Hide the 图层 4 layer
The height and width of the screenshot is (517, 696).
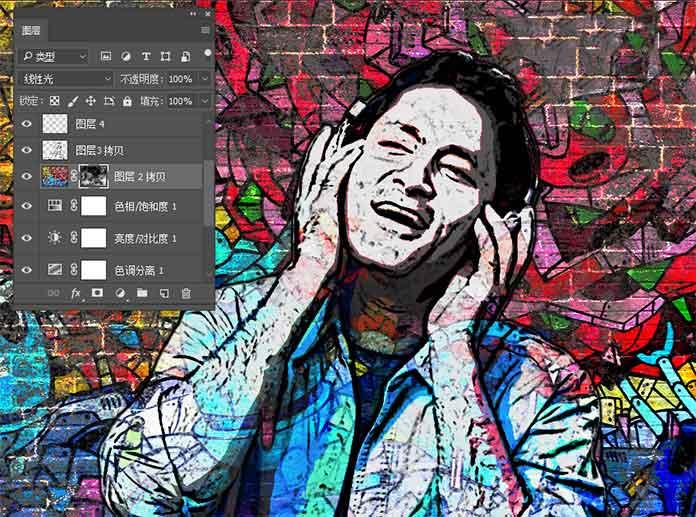pos(27,123)
